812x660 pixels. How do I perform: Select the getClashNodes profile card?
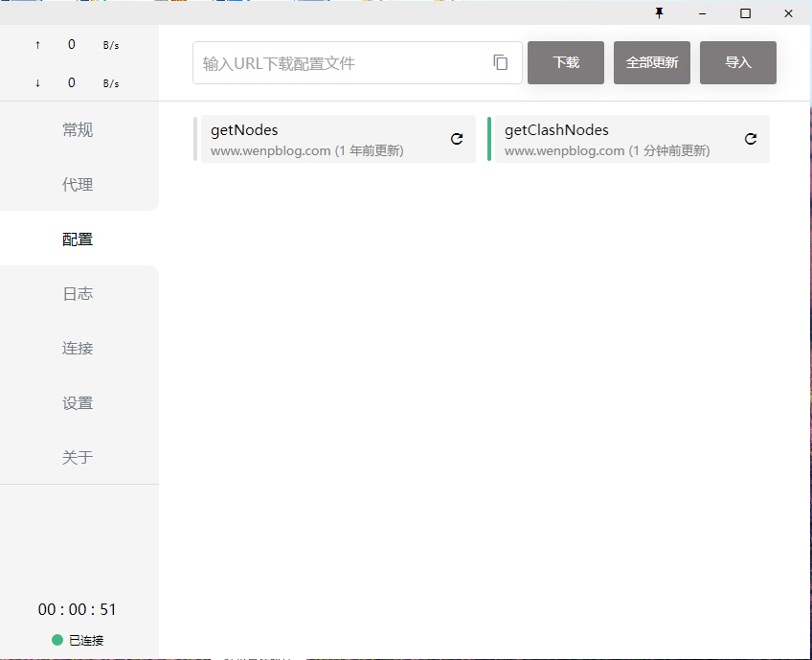tap(613, 139)
